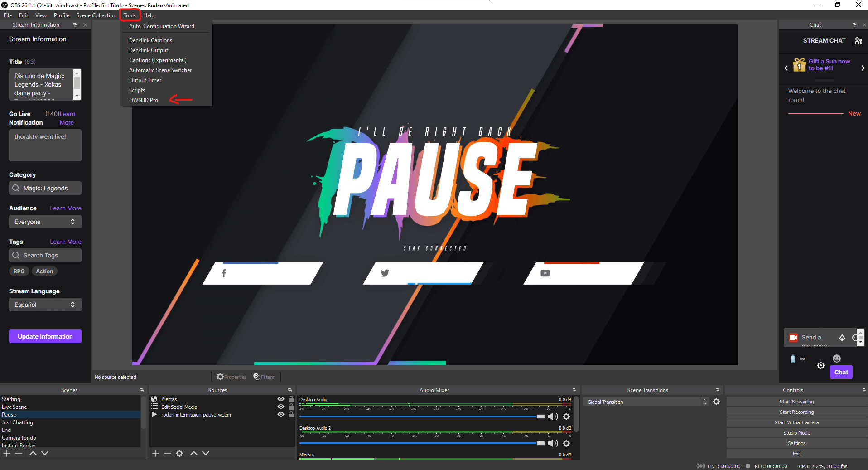Open the Global Transition dropdown

coord(642,402)
